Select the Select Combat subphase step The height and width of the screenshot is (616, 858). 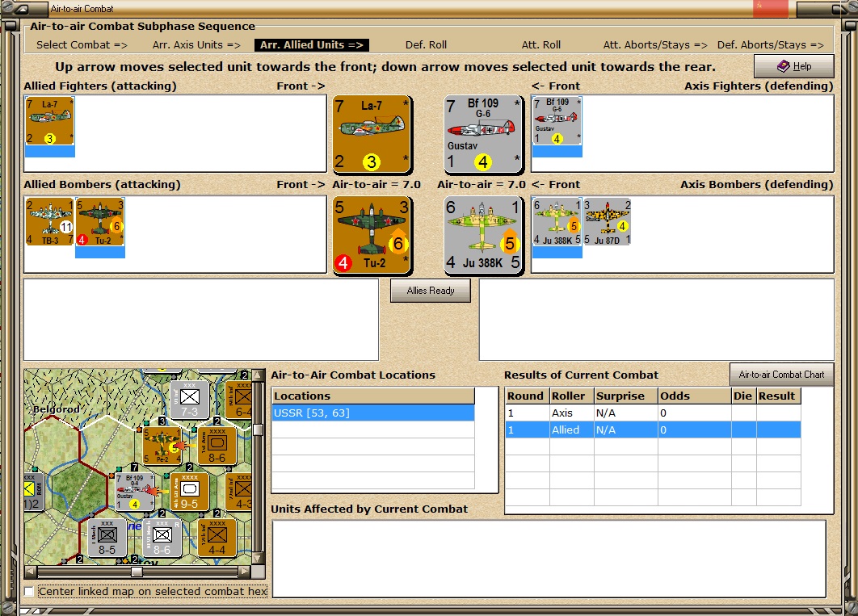pyautogui.click(x=82, y=45)
